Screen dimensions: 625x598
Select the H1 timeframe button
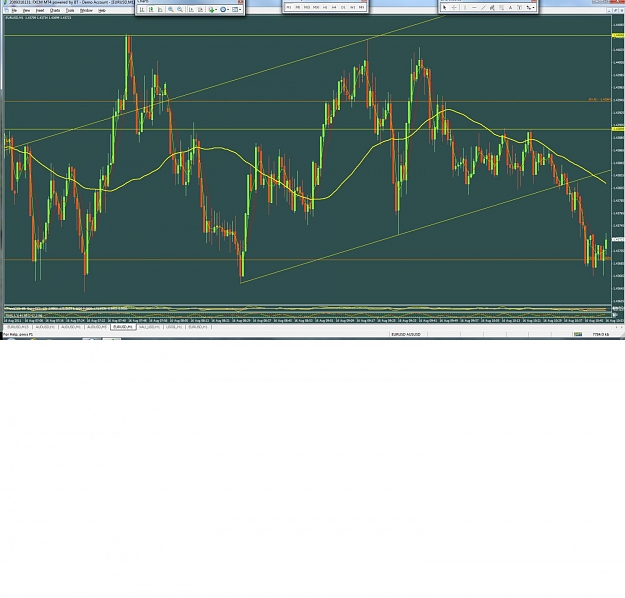click(325, 7)
